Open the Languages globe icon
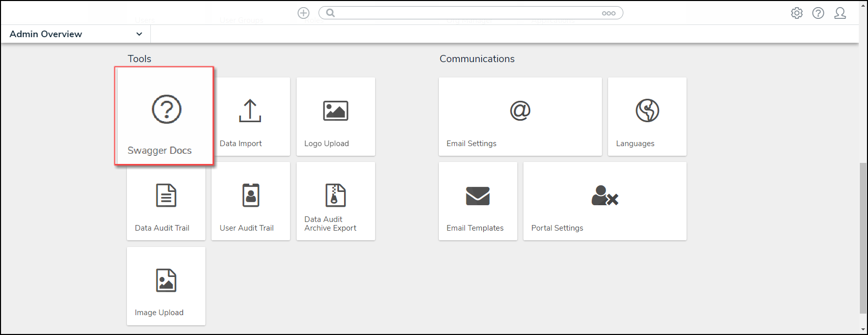The height and width of the screenshot is (335, 868). 647,110
